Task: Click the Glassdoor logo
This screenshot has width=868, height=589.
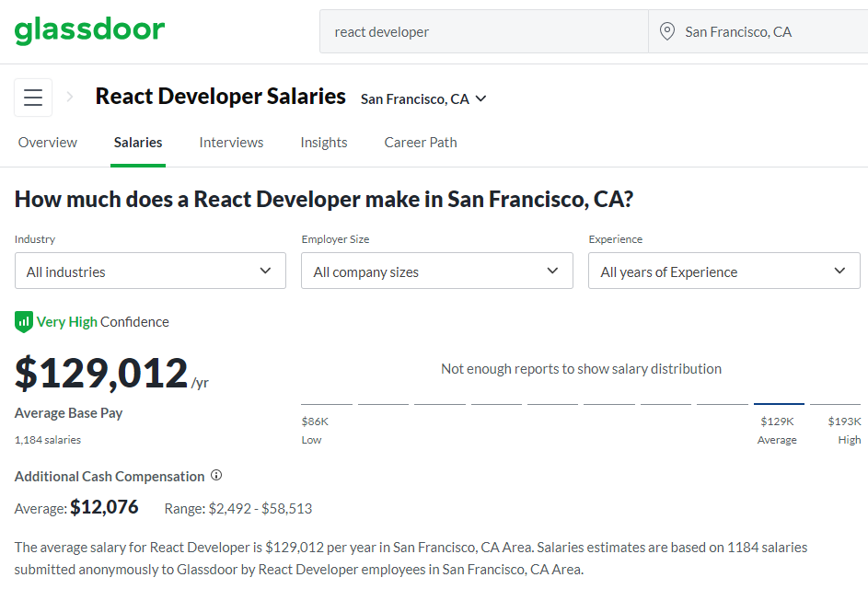Action: [x=89, y=30]
